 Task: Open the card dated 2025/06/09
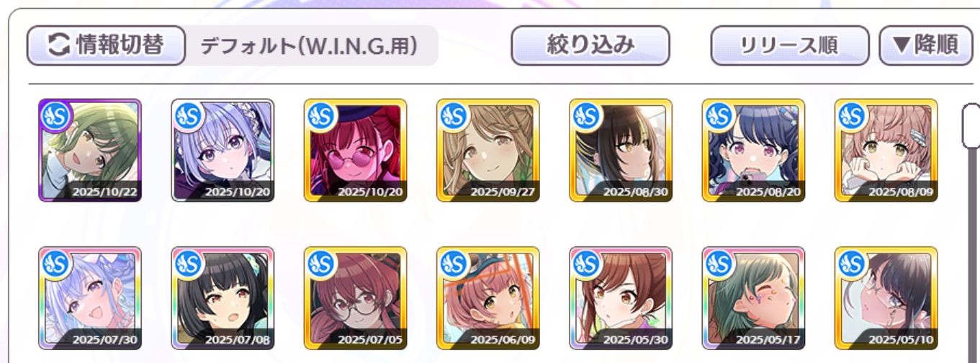[x=487, y=298]
